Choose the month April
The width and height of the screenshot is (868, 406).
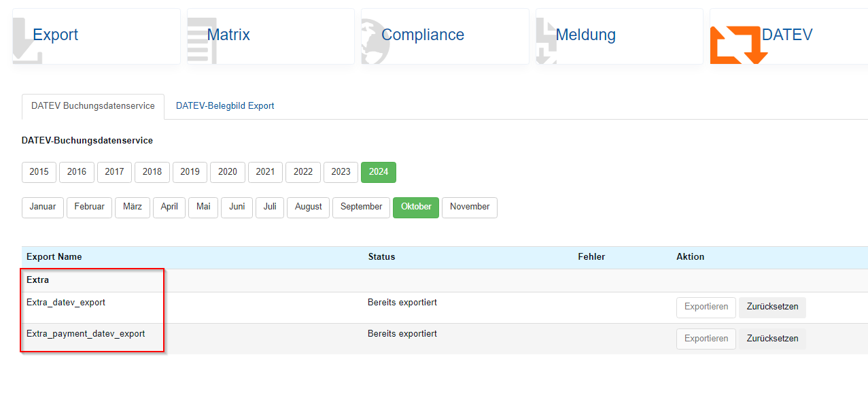169,207
